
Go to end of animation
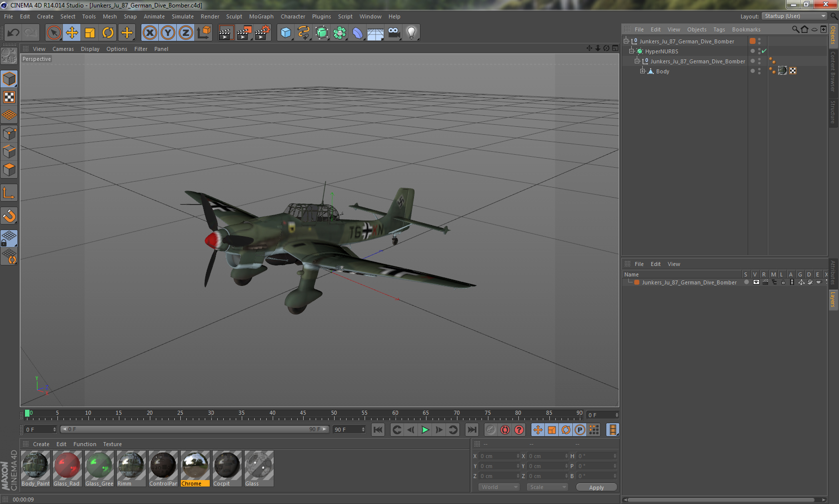(471, 430)
